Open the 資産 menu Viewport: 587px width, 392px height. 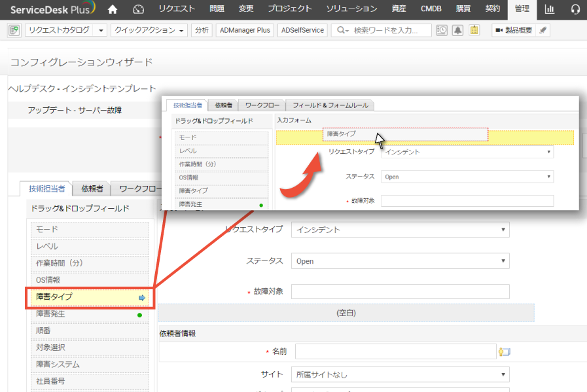[399, 9]
